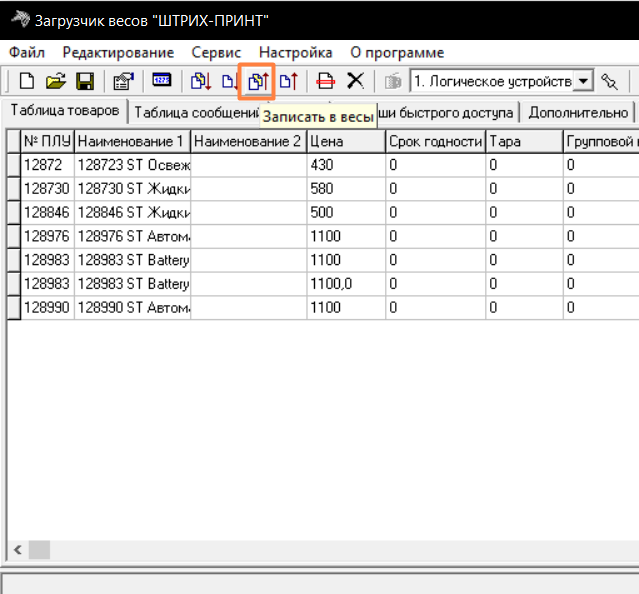Click the Наименование 2 column header
Screen dimensions: 639x594
click(249, 141)
